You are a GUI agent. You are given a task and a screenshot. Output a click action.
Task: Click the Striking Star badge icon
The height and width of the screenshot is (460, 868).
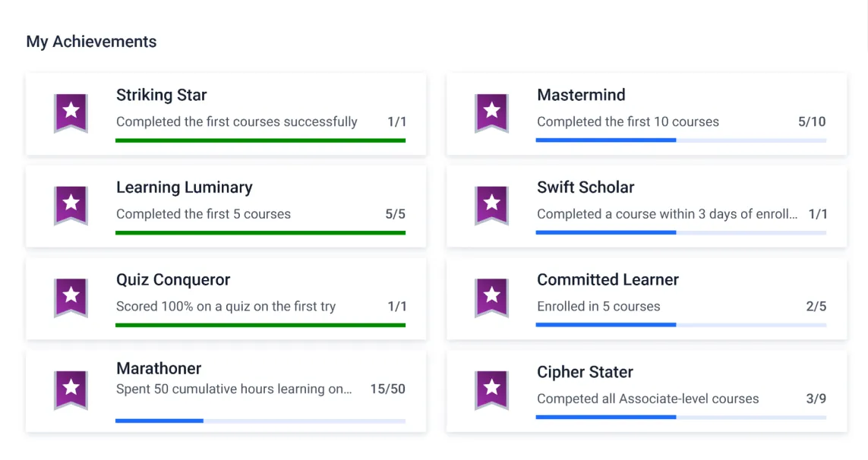tap(71, 113)
